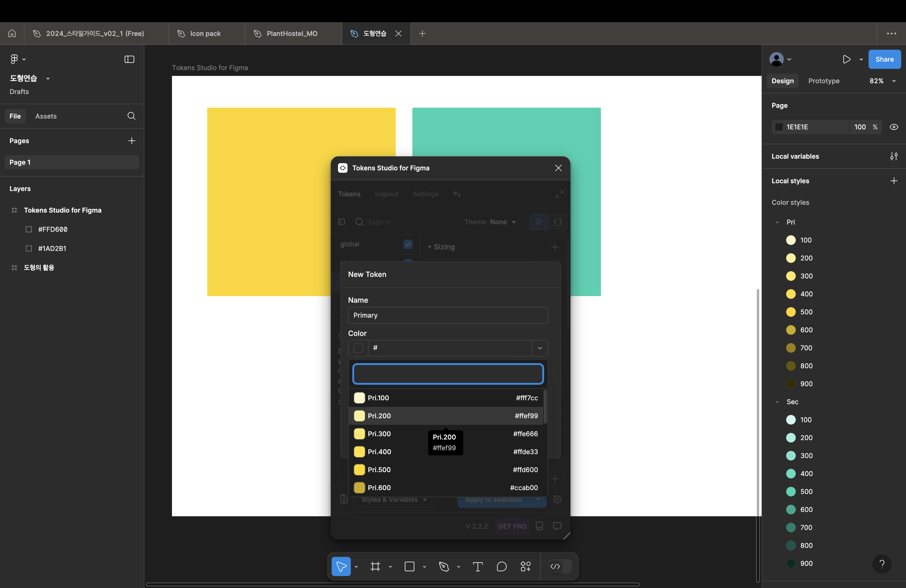
Task: Select the Text tool
Action: [x=478, y=566]
